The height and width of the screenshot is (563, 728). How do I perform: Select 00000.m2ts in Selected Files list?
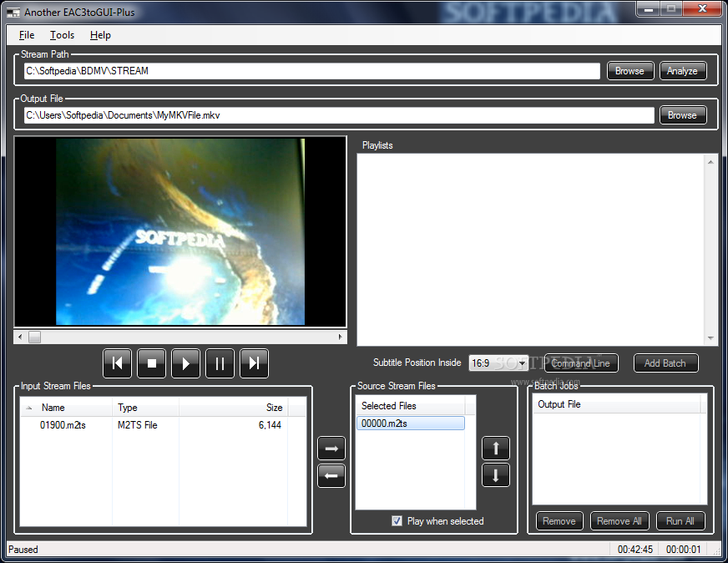pos(411,424)
